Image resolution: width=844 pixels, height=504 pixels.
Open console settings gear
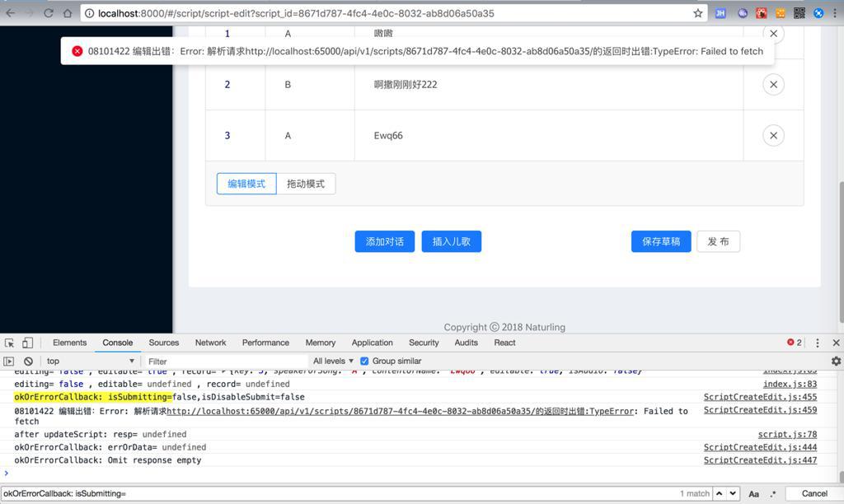click(x=836, y=361)
